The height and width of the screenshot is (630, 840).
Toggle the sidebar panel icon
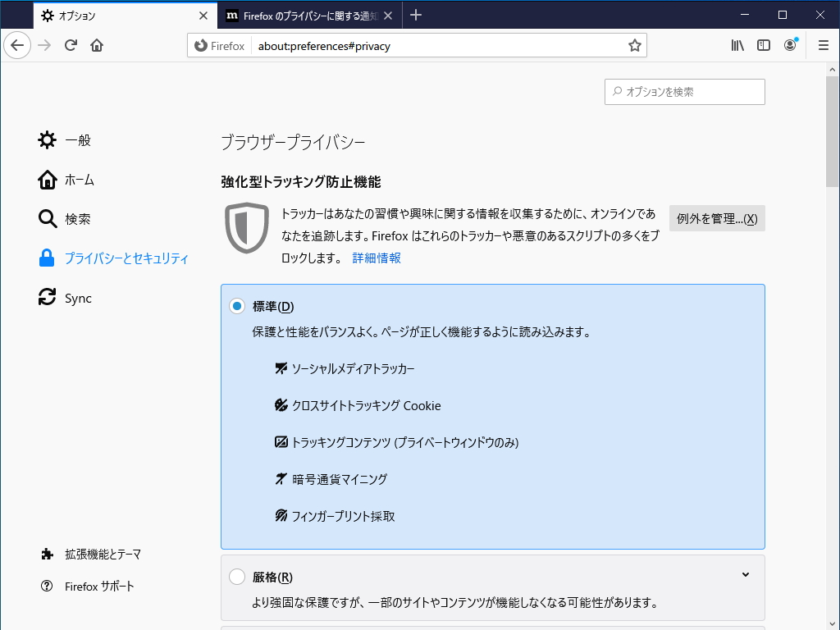click(763, 45)
